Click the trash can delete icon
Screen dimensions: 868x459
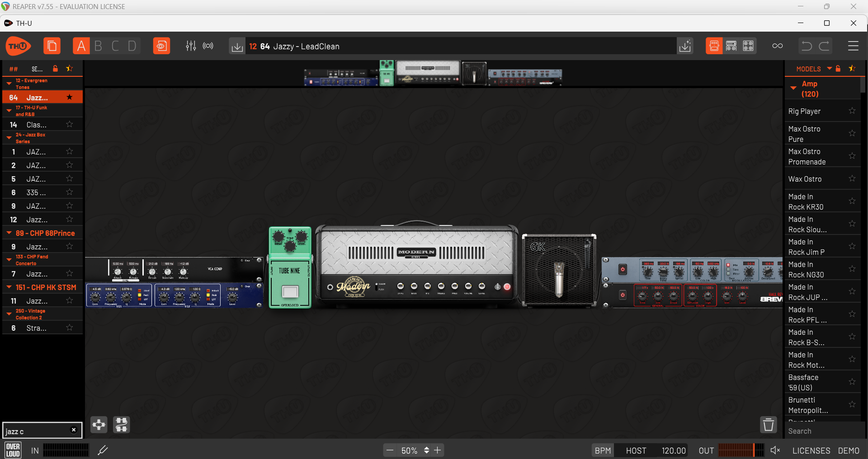click(x=768, y=425)
